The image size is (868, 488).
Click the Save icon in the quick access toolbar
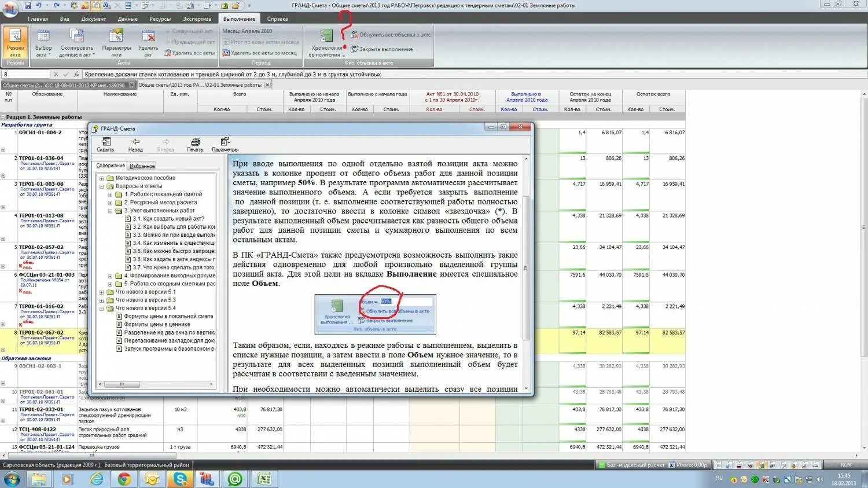coord(28,5)
